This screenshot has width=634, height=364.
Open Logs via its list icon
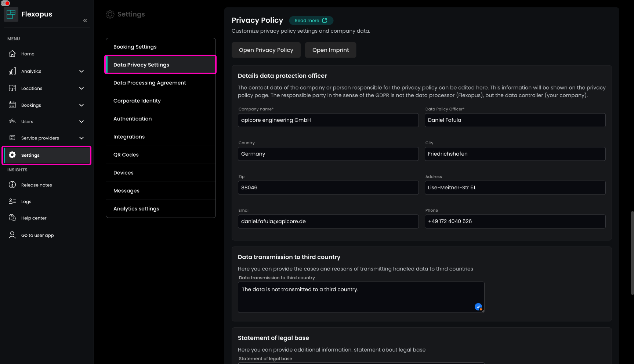click(x=12, y=201)
